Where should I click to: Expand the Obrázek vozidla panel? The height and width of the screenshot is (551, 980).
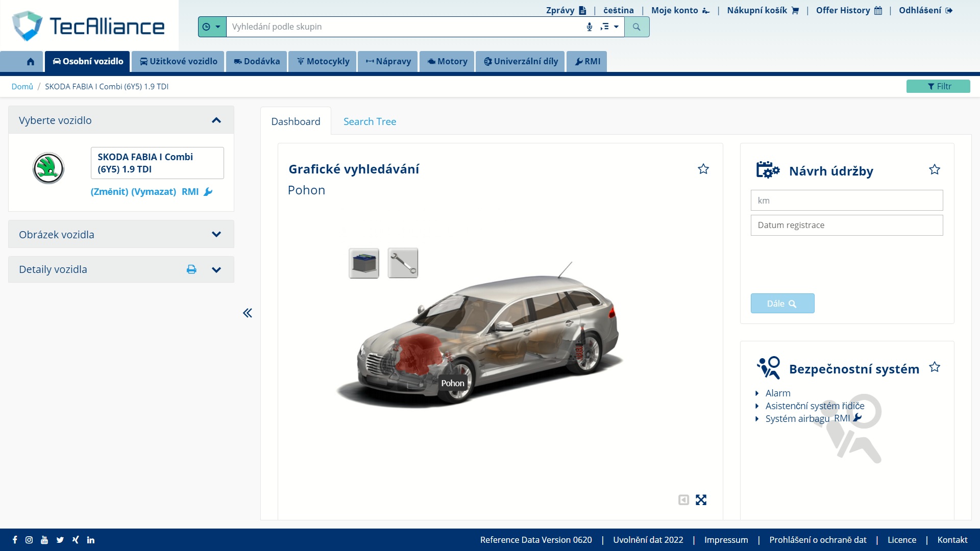(216, 234)
